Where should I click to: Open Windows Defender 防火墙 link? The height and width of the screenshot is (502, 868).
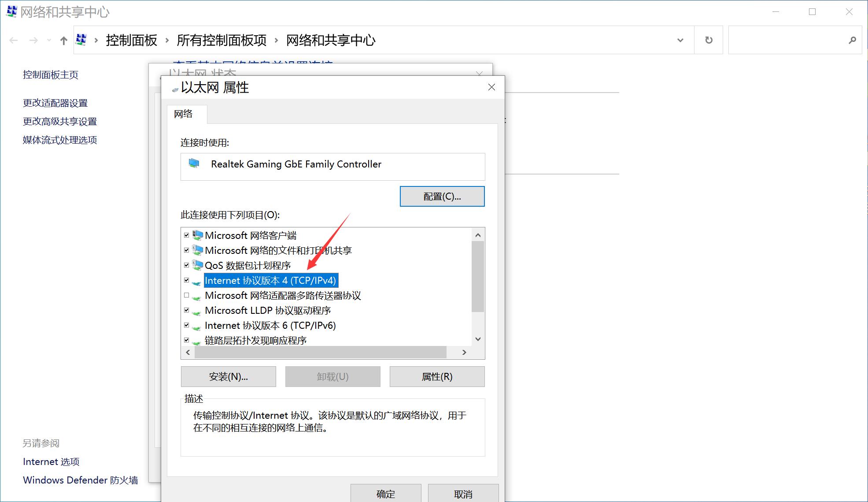[81, 480]
